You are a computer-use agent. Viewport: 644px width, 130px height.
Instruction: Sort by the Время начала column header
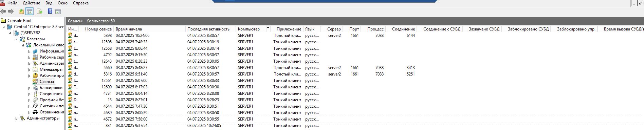point(149,29)
